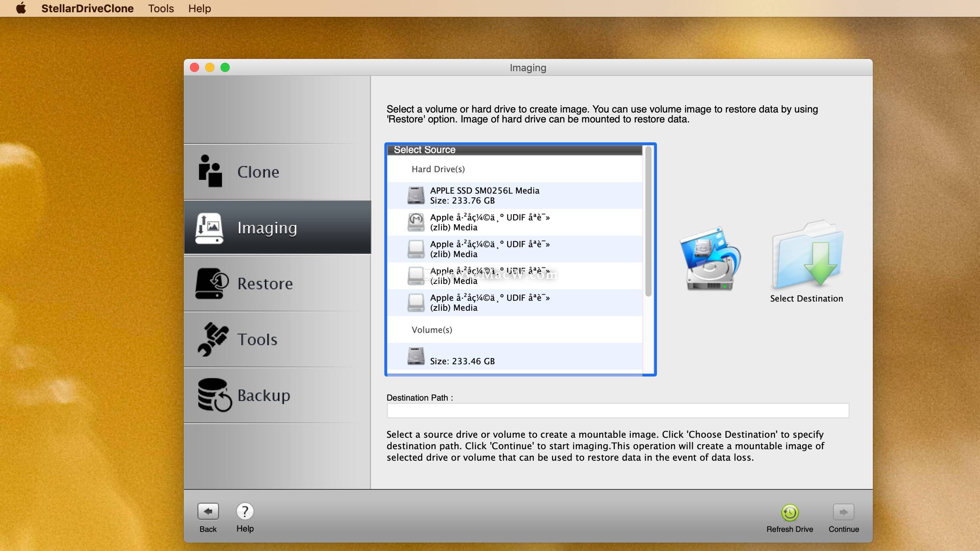Screen dimensions: 980x551
Task: Select the volume Size: 233.46 GB
Action: point(514,356)
